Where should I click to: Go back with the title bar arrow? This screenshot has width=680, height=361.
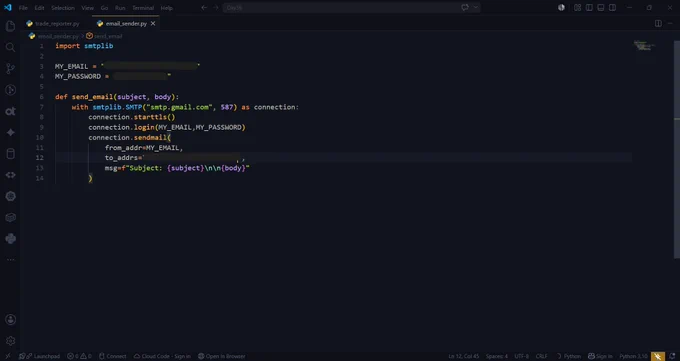(x=204, y=7)
